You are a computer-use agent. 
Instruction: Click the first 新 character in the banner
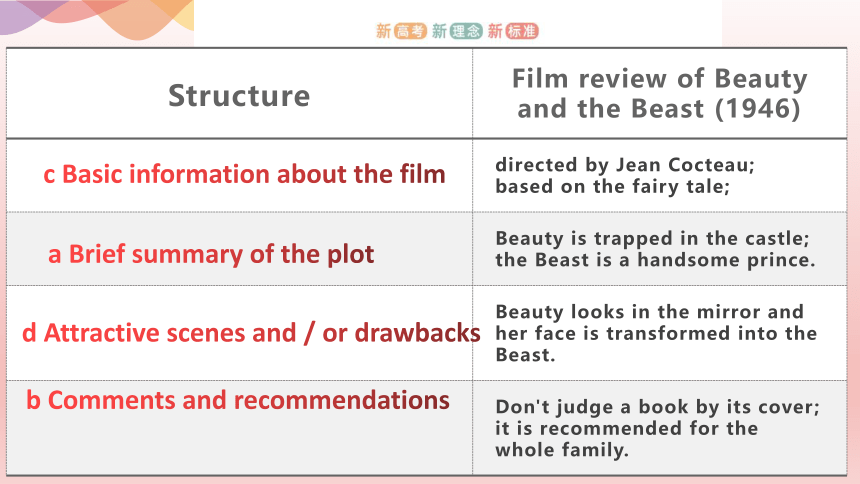pyautogui.click(x=383, y=31)
